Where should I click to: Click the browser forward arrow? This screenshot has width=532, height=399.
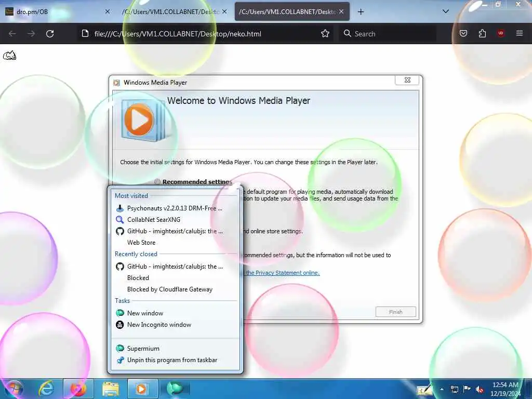pos(31,34)
